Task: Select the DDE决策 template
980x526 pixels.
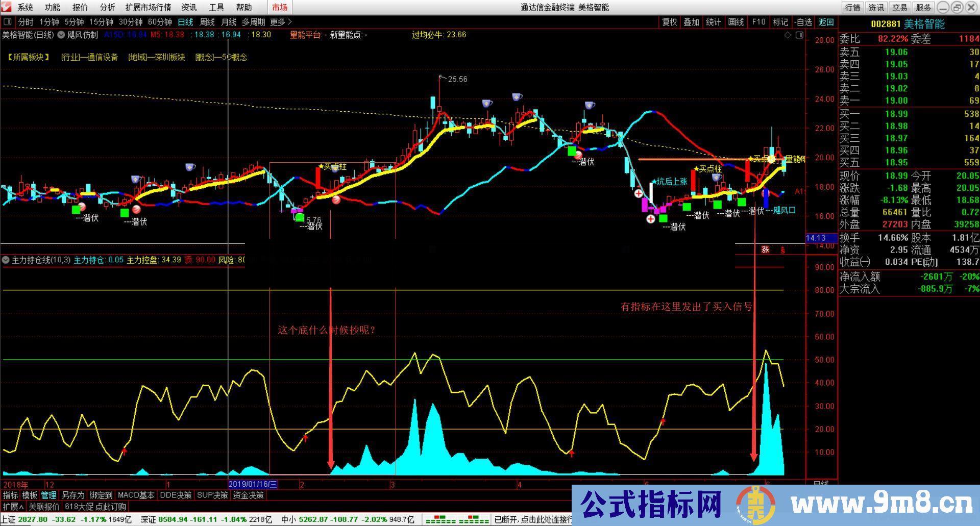Action: coord(176,495)
